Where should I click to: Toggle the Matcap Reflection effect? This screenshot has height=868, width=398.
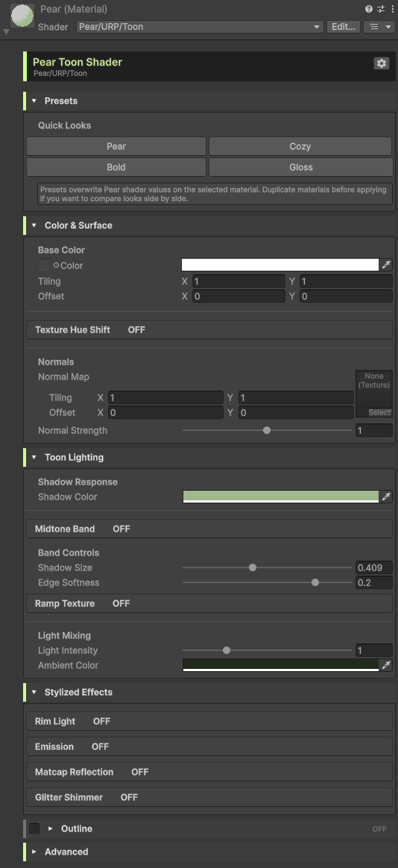coord(209,773)
